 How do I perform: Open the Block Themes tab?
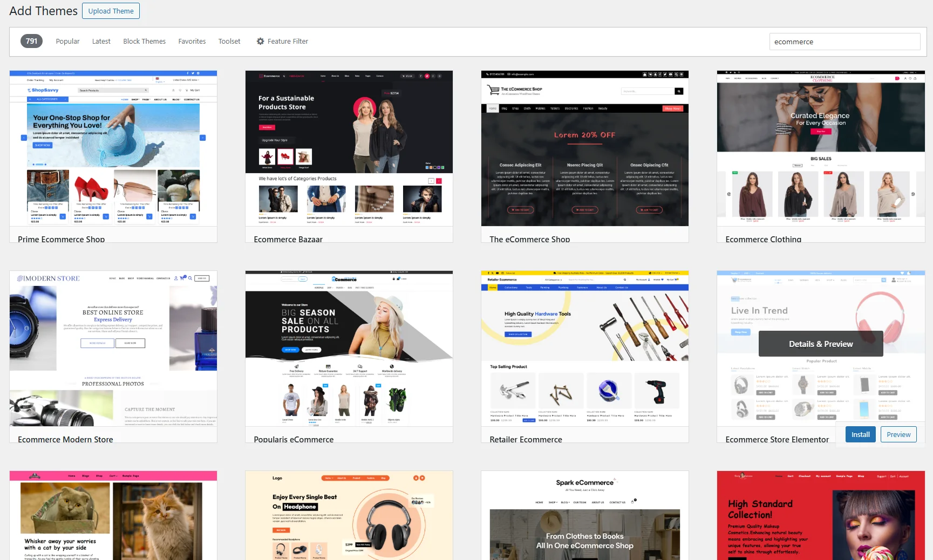click(144, 41)
